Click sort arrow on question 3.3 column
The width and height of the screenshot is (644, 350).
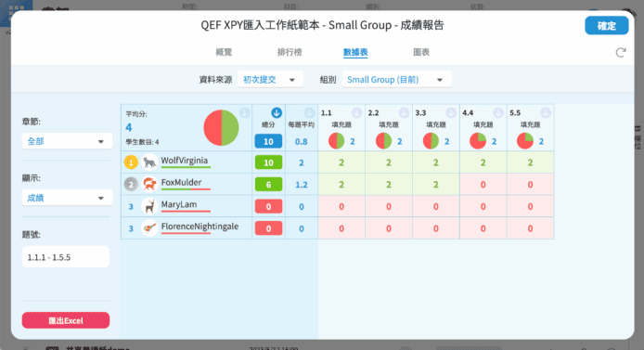click(451, 112)
